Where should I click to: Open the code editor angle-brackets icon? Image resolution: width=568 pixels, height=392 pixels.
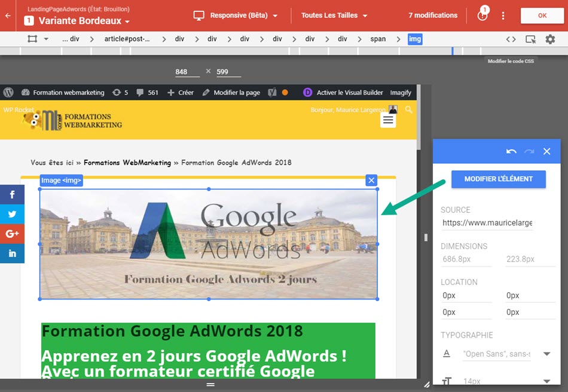tap(511, 39)
